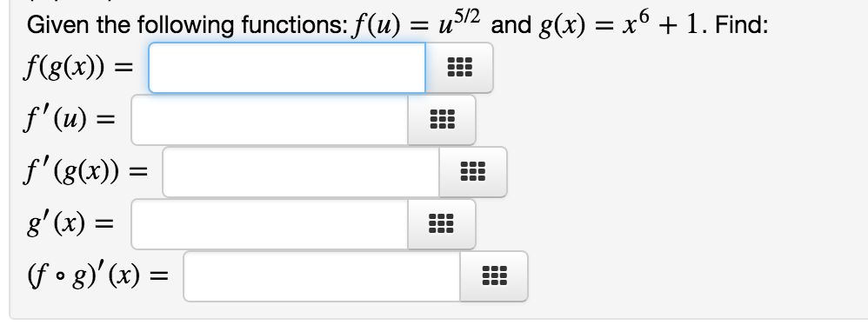This screenshot has height=325, width=868.
Task: Click the f′(g(x)) = label
Action: pyautogui.click(x=85, y=172)
